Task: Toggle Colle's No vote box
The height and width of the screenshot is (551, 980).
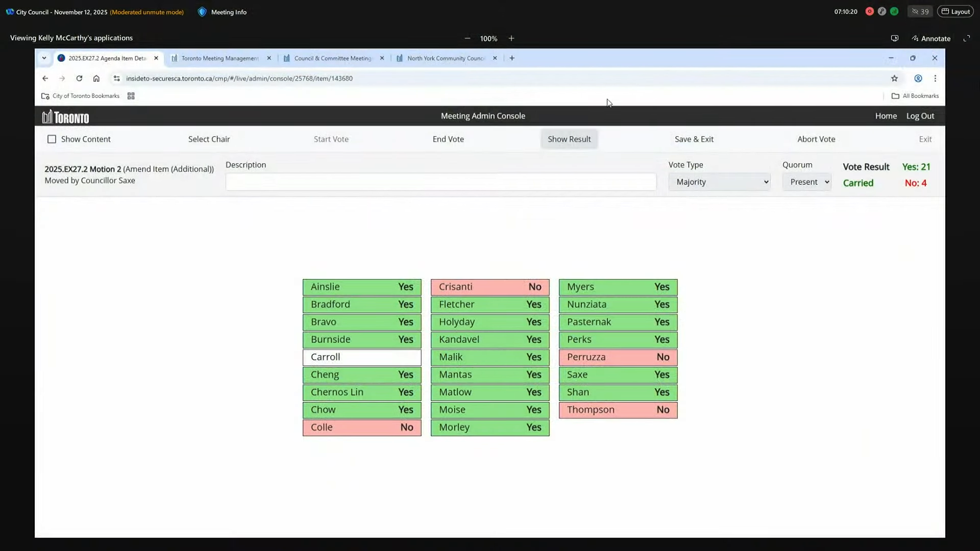Action: click(361, 428)
